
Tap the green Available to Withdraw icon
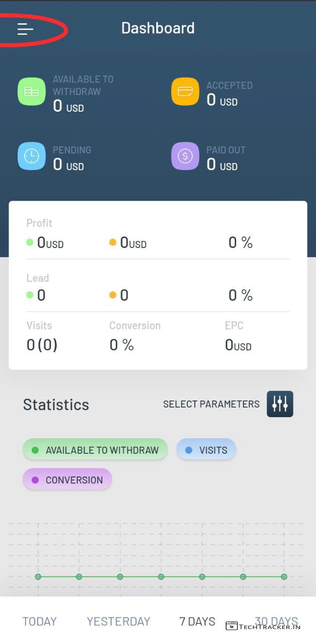[x=32, y=92]
